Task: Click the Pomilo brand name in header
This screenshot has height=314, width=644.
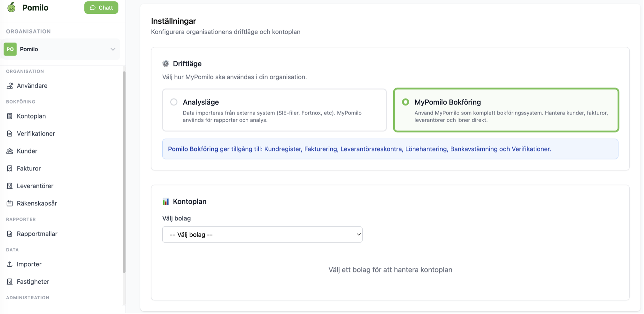Action: pyautogui.click(x=35, y=8)
